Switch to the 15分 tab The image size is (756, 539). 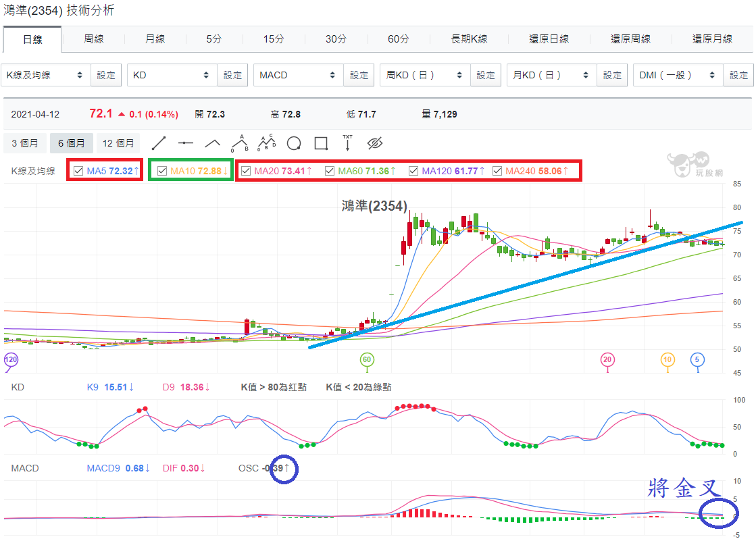tap(274, 39)
